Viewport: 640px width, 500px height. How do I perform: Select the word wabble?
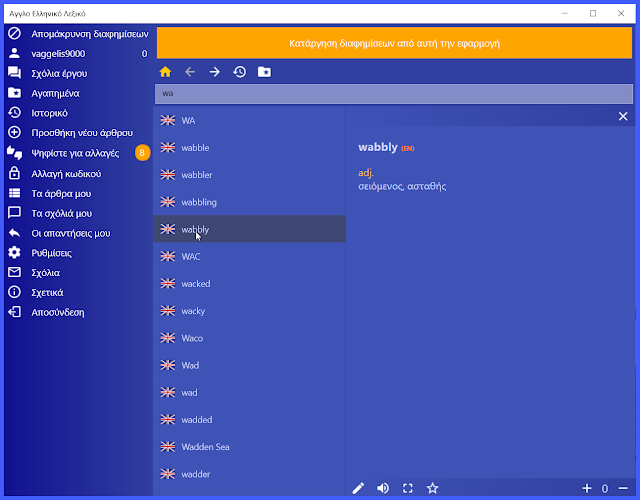[x=249, y=148]
